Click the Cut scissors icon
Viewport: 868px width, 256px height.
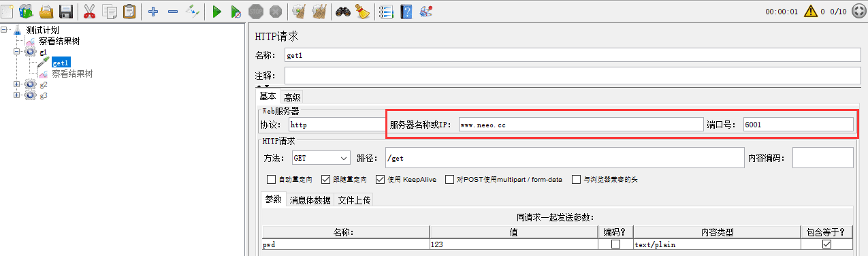click(x=89, y=11)
